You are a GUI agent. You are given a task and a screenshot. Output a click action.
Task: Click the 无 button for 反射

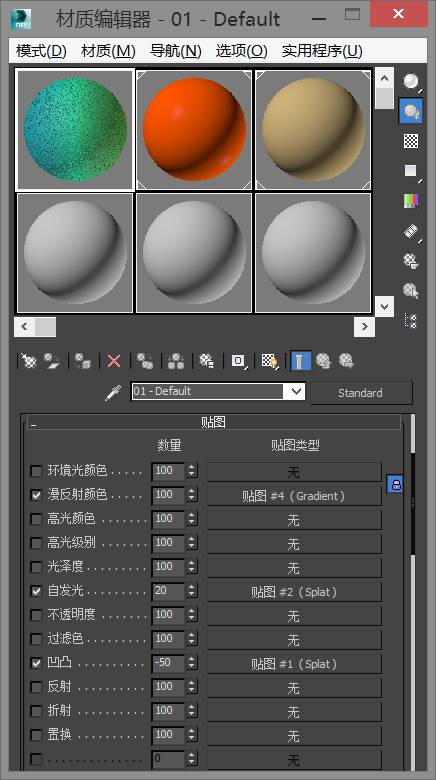point(294,688)
